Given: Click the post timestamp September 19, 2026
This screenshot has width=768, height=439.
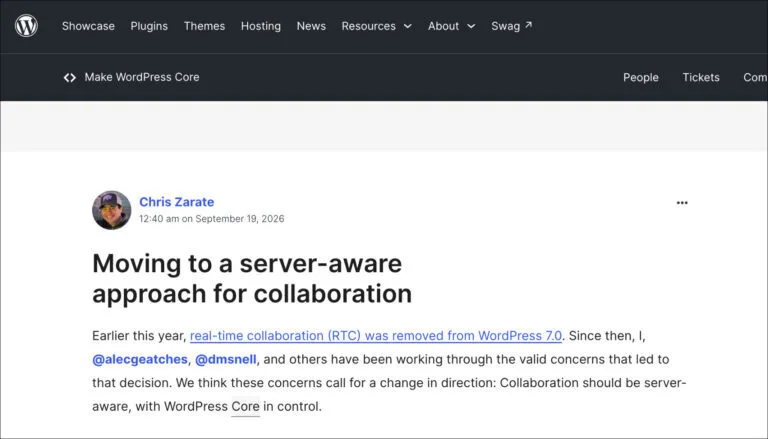Looking at the screenshot, I should click(212, 219).
